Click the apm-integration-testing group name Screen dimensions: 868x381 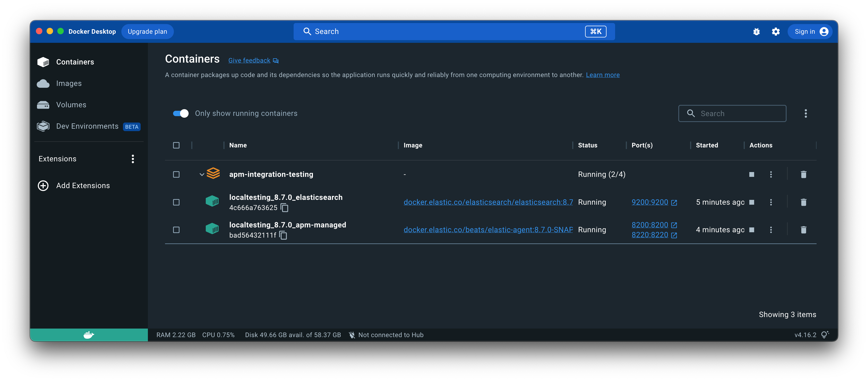click(x=271, y=174)
